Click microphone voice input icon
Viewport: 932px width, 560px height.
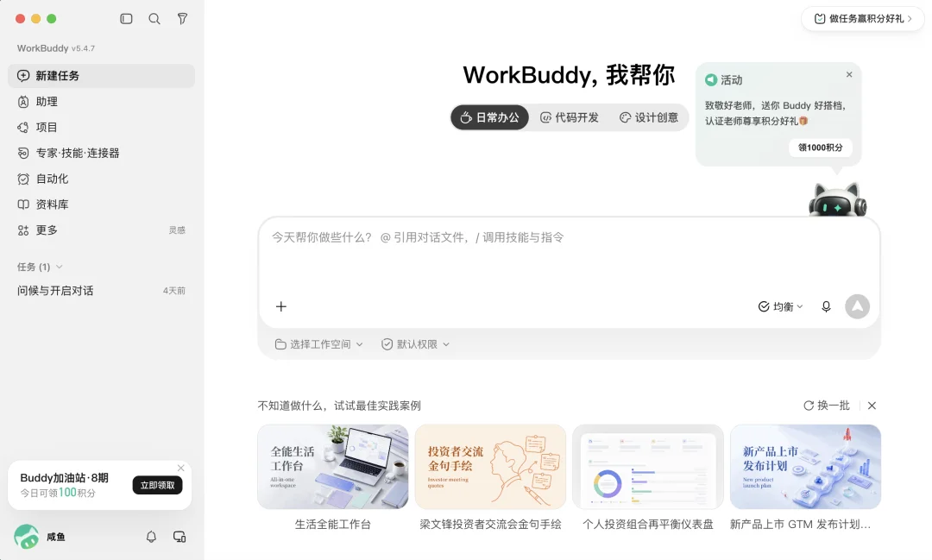click(826, 307)
